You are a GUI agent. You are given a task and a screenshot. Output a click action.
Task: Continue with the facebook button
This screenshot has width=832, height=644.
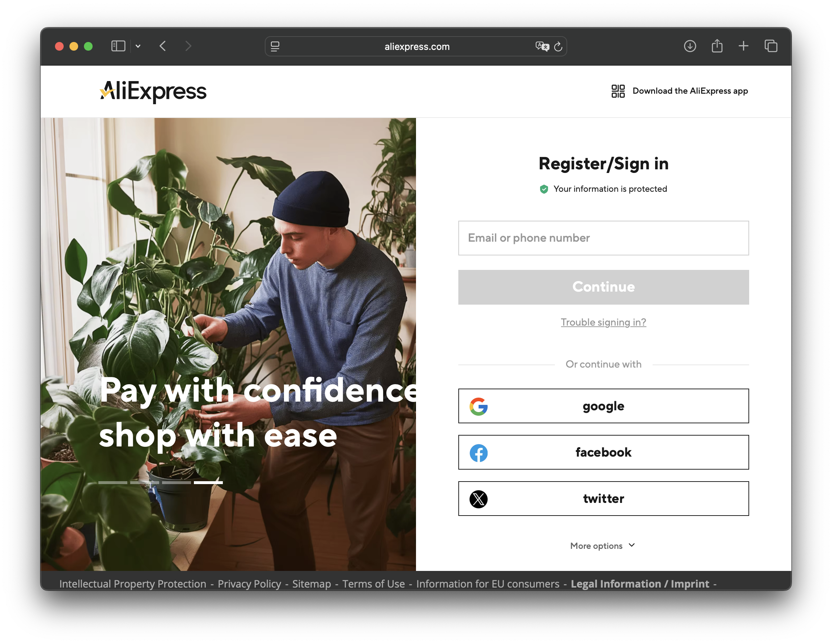(603, 452)
